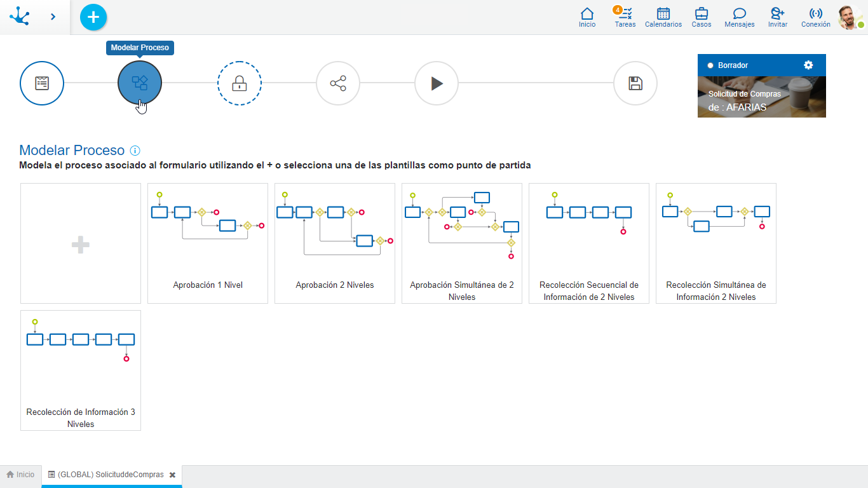
Task: Select the padlock permissions step
Action: [x=240, y=83]
